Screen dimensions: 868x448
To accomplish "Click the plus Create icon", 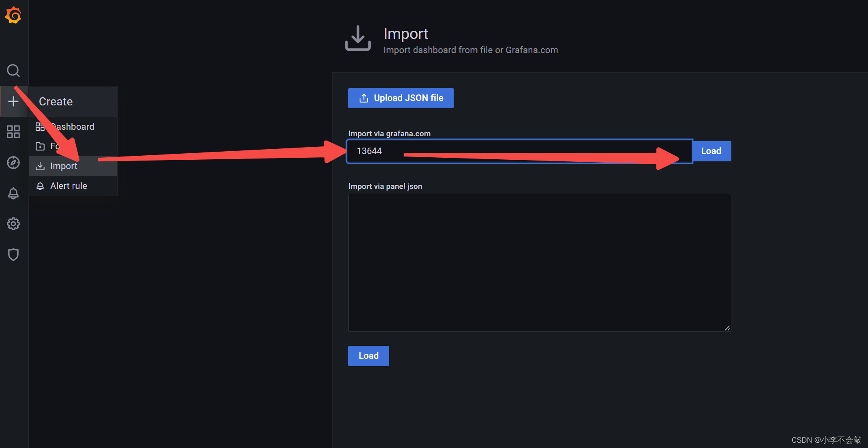I will [x=13, y=101].
